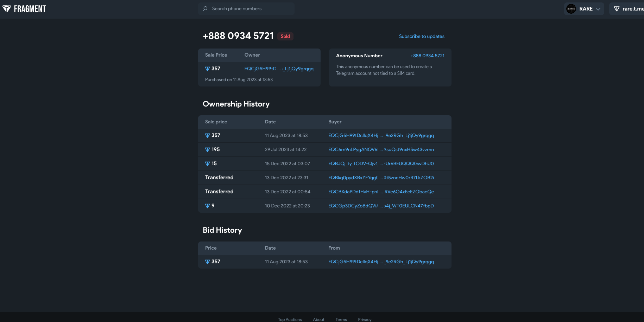Click Date header in Bid History
This screenshot has height=322, width=644.
click(270, 248)
